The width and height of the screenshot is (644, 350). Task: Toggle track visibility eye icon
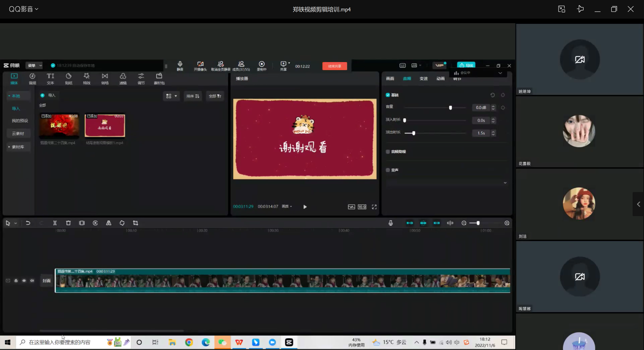[x=24, y=281]
